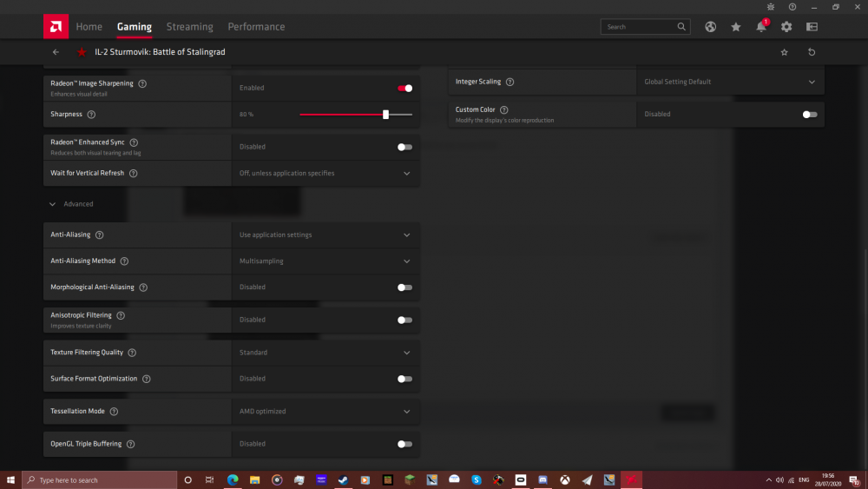The height and width of the screenshot is (489, 868).
Task: Favorite the game with the star outline icon
Action: (x=785, y=52)
